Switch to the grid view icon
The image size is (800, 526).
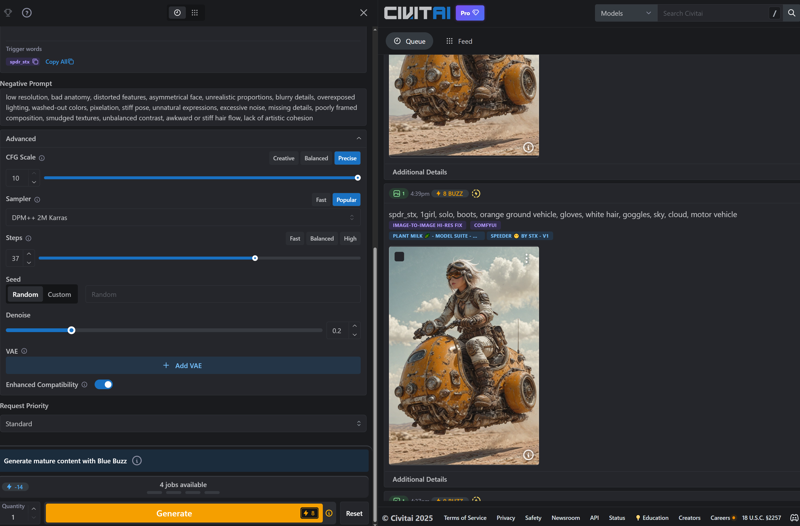[195, 13]
